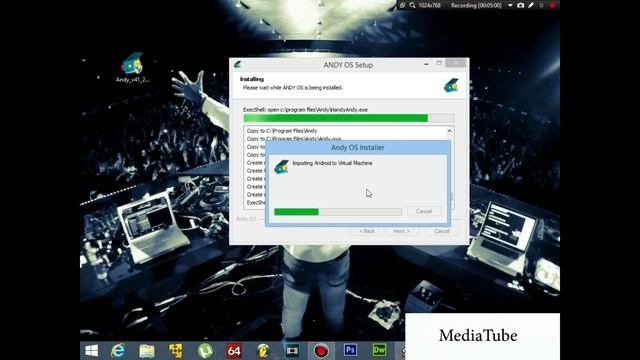Viewport: 640px width, 360px height.
Task: Click the 'ANDY OS Setup' window title
Action: point(348,65)
